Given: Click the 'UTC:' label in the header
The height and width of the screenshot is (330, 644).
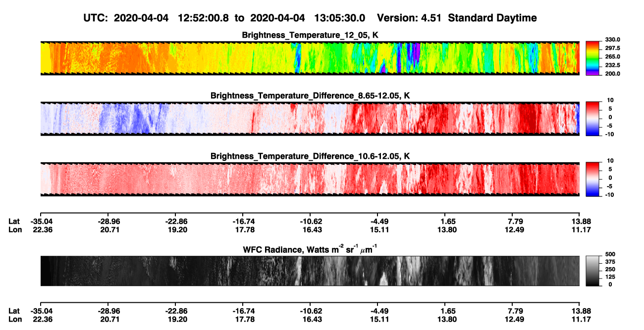Looking at the screenshot, I should [95, 18].
